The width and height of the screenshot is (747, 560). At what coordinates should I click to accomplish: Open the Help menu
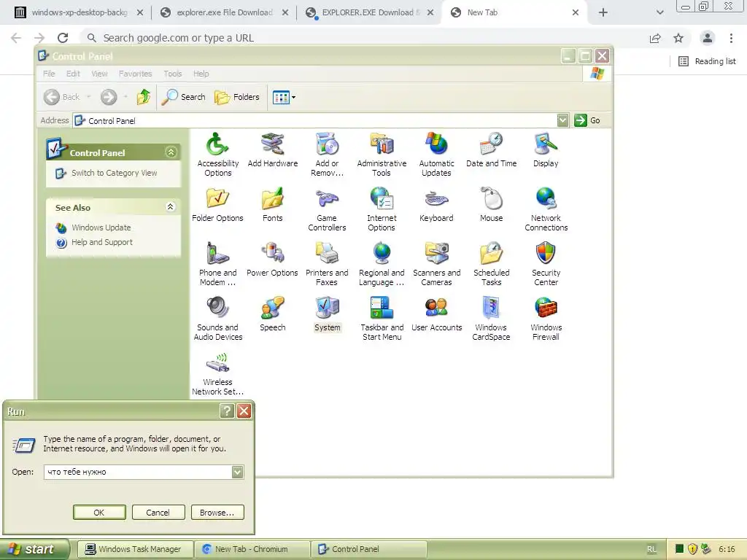pos(201,74)
